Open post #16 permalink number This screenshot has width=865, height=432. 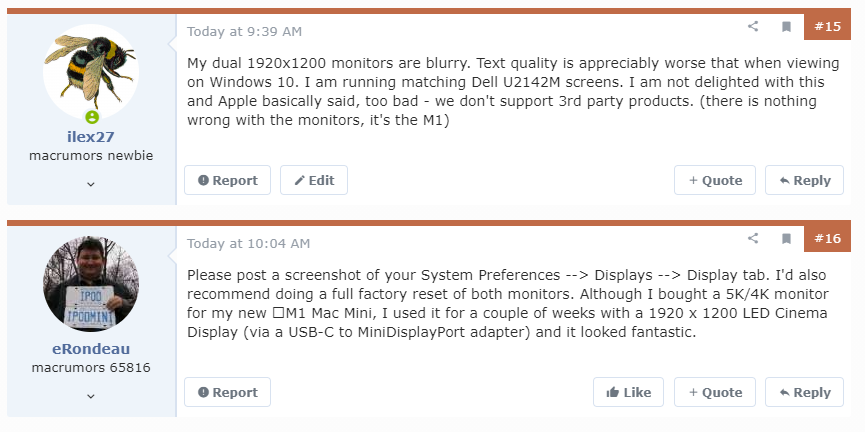[827, 239]
